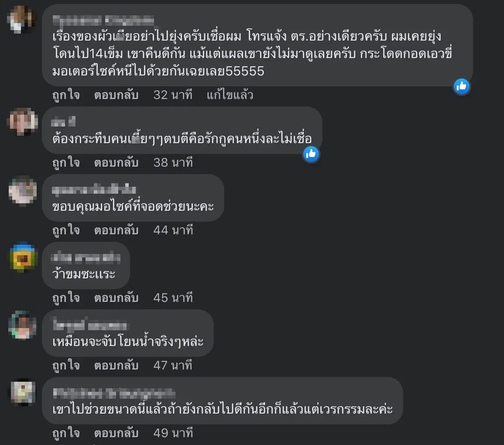The image size is (504, 445).
Task: Open the profile picture of the first commenter
Action: click(x=22, y=20)
